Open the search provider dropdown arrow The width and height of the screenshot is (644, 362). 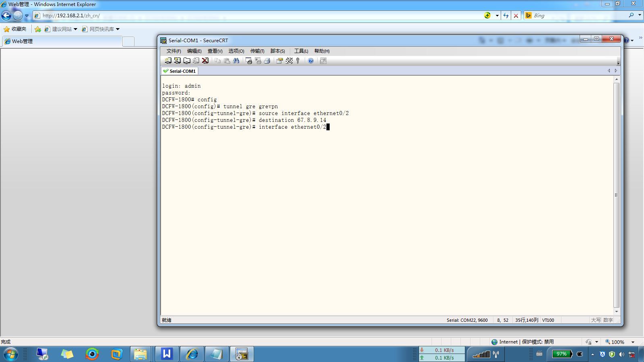(640, 15)
